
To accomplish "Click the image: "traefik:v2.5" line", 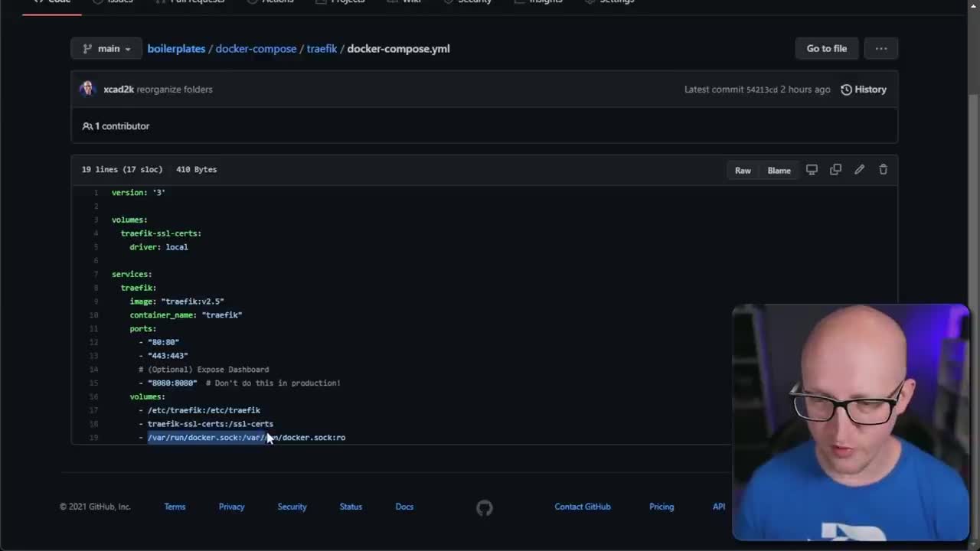I will [x=177, y=302].
